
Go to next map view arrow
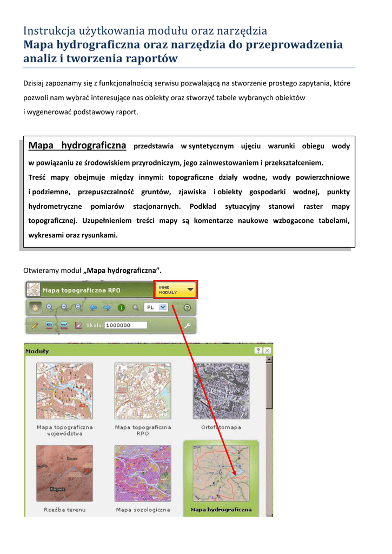(107, 307)
